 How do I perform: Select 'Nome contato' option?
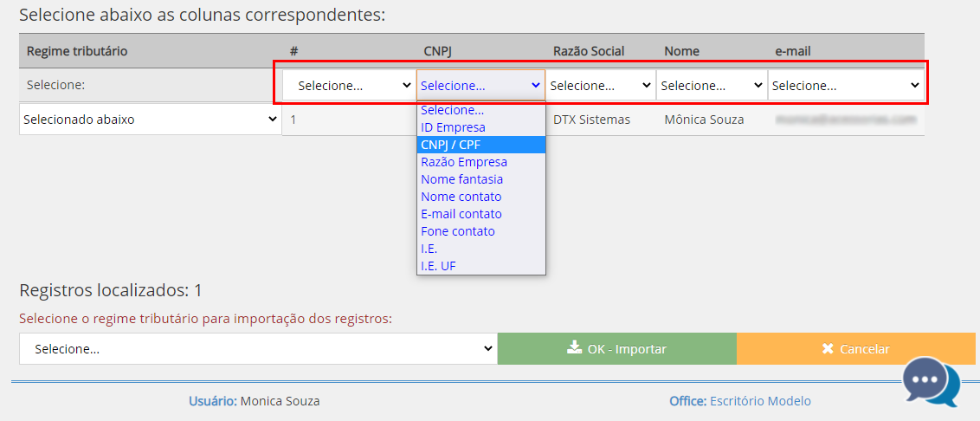[x=461, y=197]
